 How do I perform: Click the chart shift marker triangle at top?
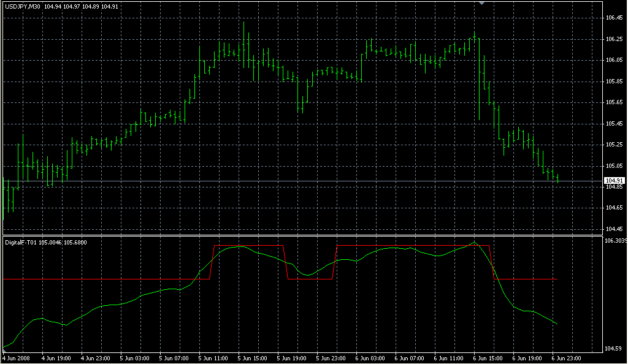pyautogui.click(x=482, y=3)
